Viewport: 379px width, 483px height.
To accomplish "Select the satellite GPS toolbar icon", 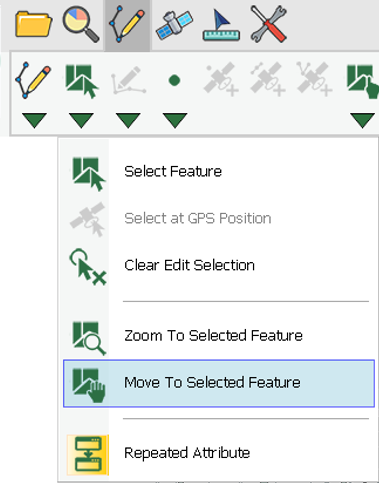I will pyautogui.click(x=174, y=25).
